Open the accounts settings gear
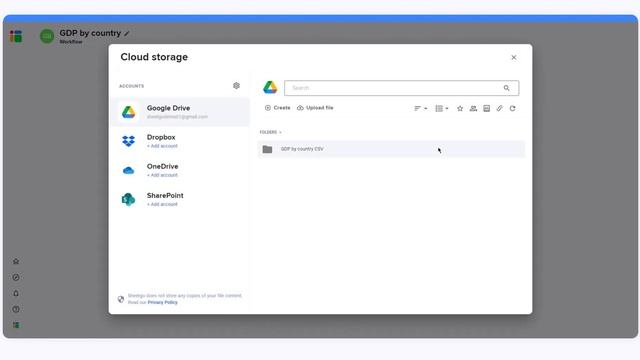The height and width of the screenshot is (360, 640). tap(236, 86)
